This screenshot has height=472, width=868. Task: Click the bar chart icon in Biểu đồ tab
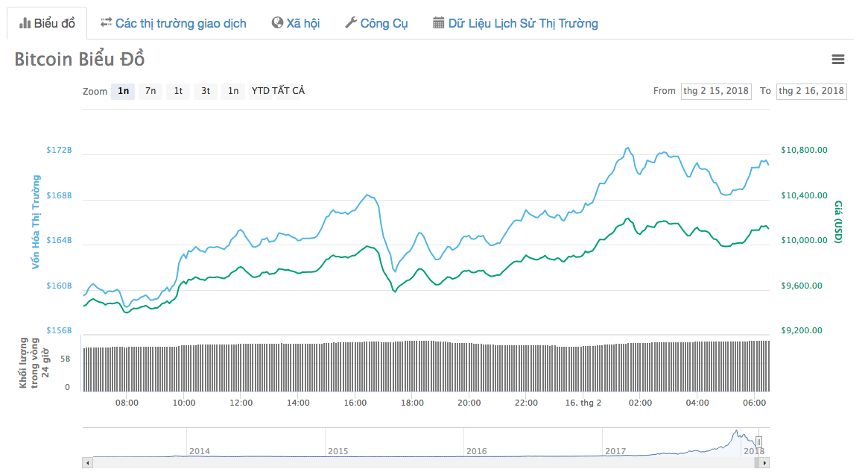click(x=25, y=23)
